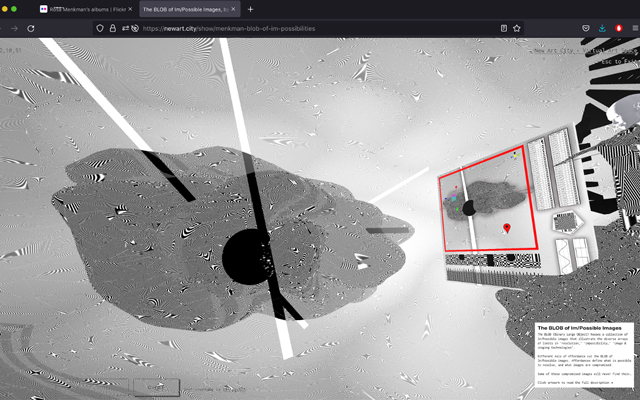
Task: Open reader view icon in address bar
Action: pyautogui.click(x=503, y=28)
